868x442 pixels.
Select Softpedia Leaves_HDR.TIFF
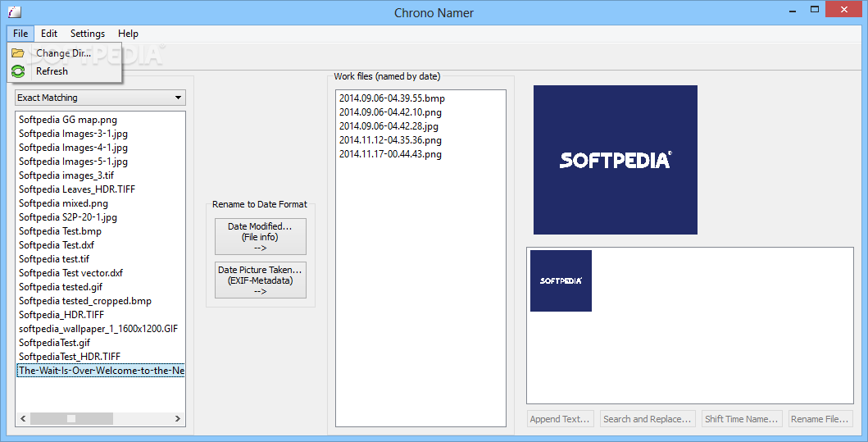77,189
